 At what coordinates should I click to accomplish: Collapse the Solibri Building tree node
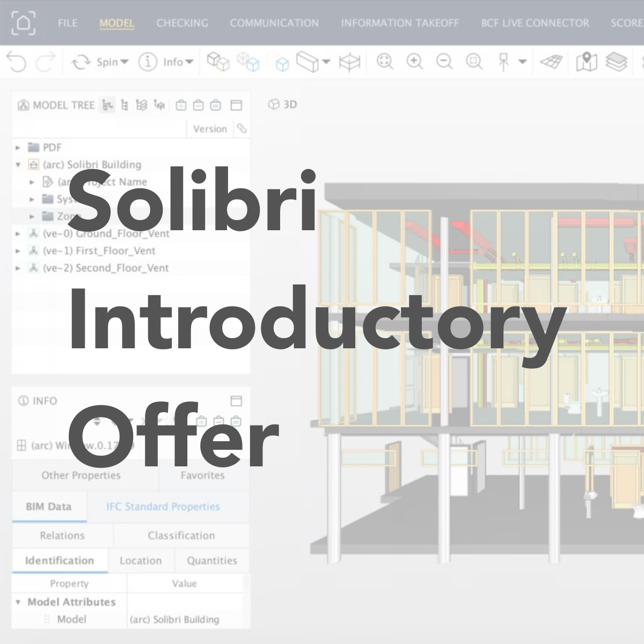(18, 165)
